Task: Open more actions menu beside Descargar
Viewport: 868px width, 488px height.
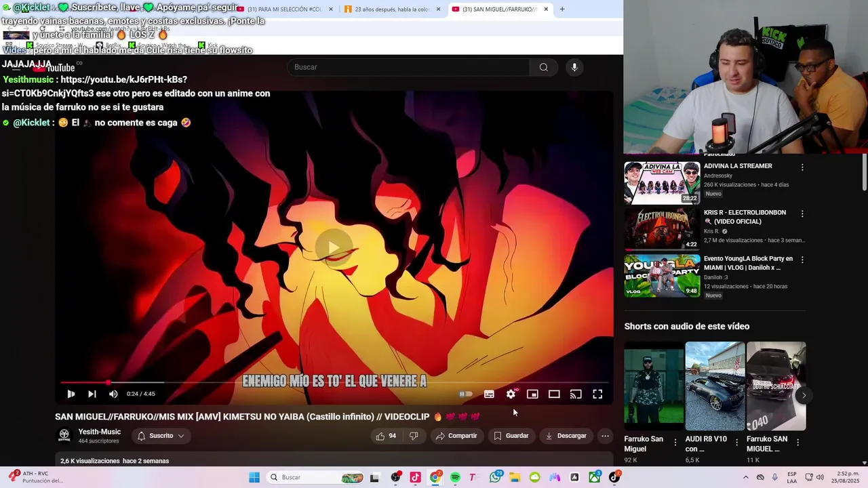Action: tap(606, 436)
